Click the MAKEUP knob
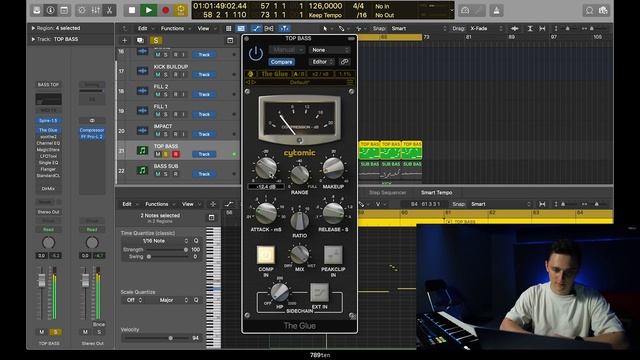640x360 pixels. 333,168
